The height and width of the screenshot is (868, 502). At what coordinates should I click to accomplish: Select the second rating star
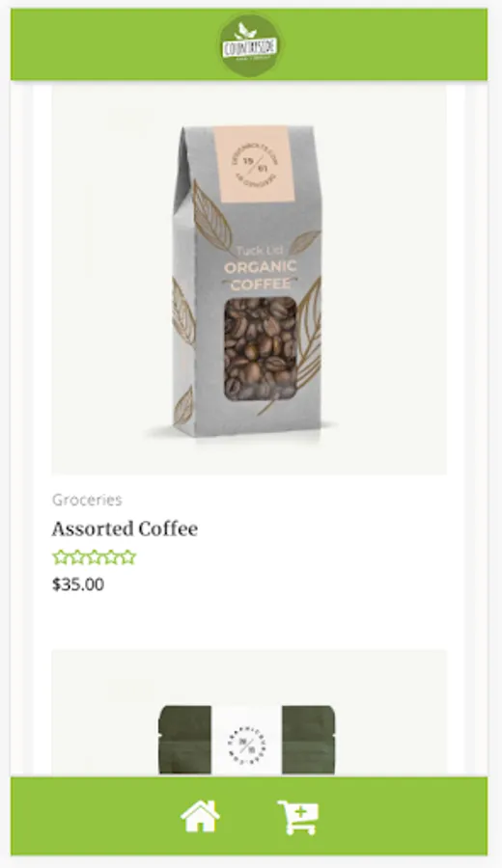click(77, 556)
